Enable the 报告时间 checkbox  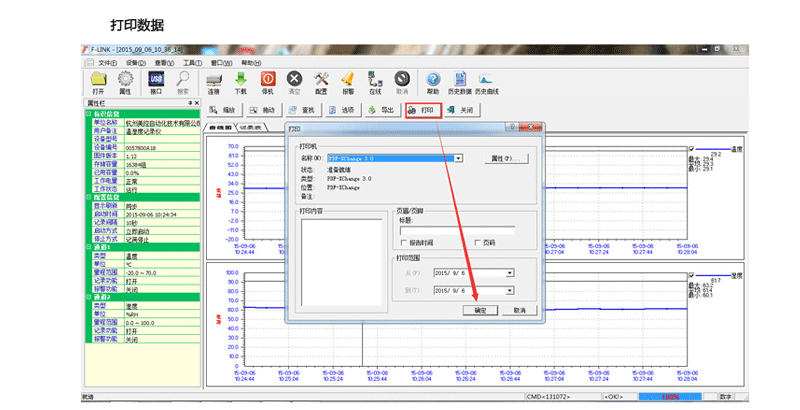[x=403, y=242]
